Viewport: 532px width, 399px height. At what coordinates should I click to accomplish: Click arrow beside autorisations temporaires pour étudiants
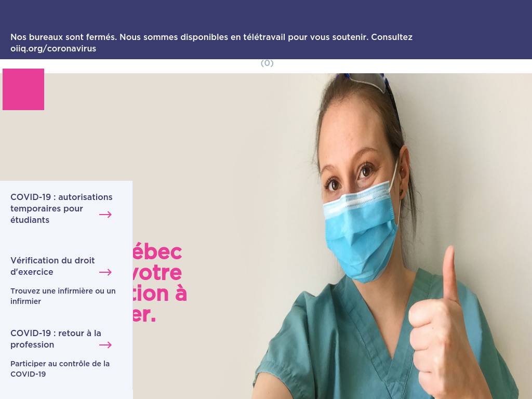[x=105, y=215]
